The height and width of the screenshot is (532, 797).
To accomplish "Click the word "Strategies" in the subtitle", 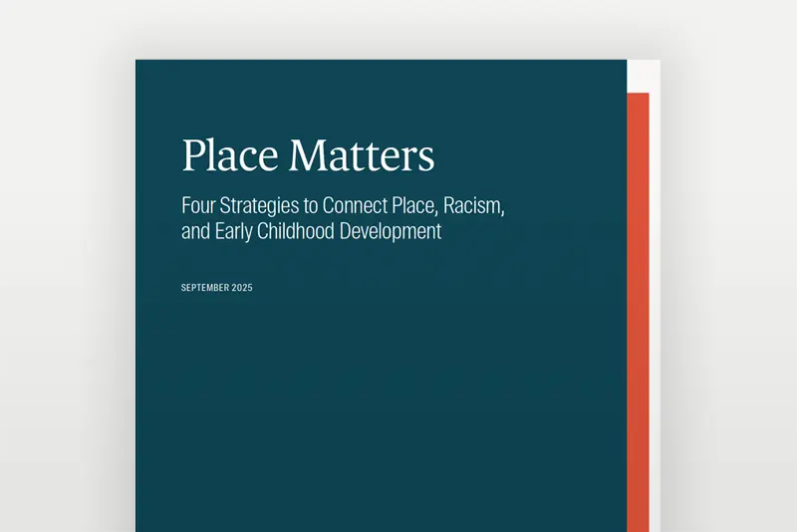I will [x=258, y=207].
